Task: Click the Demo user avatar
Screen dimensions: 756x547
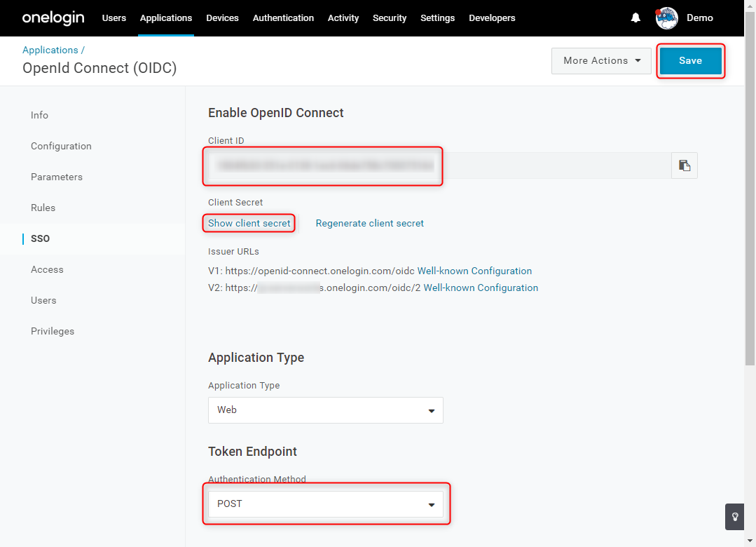Action: (666, 18)
